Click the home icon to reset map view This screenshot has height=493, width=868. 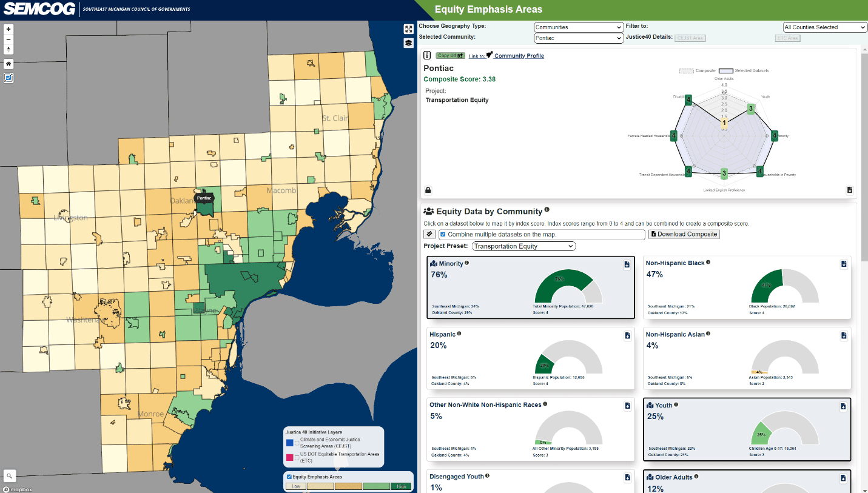[8, 63]
